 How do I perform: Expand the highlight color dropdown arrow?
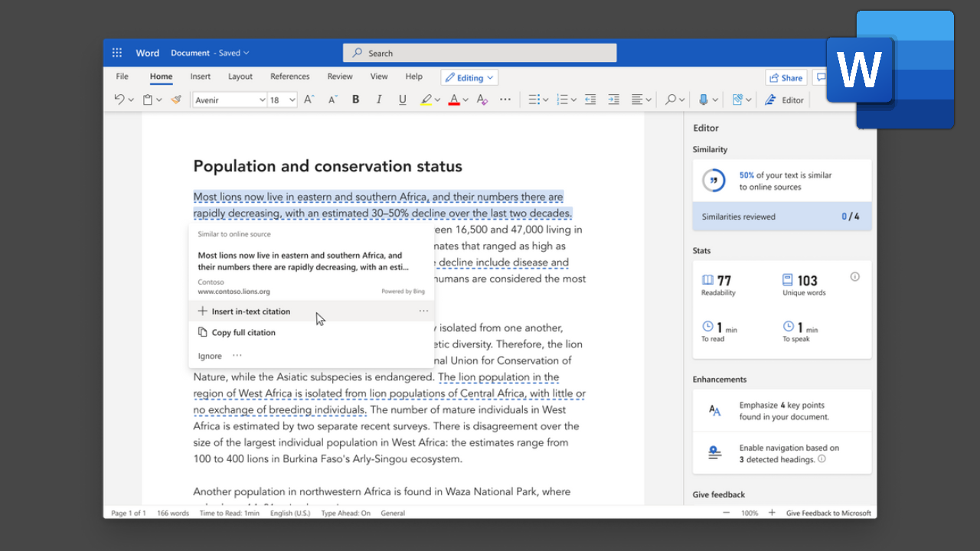pyautogui.click(x=437, y=100)
